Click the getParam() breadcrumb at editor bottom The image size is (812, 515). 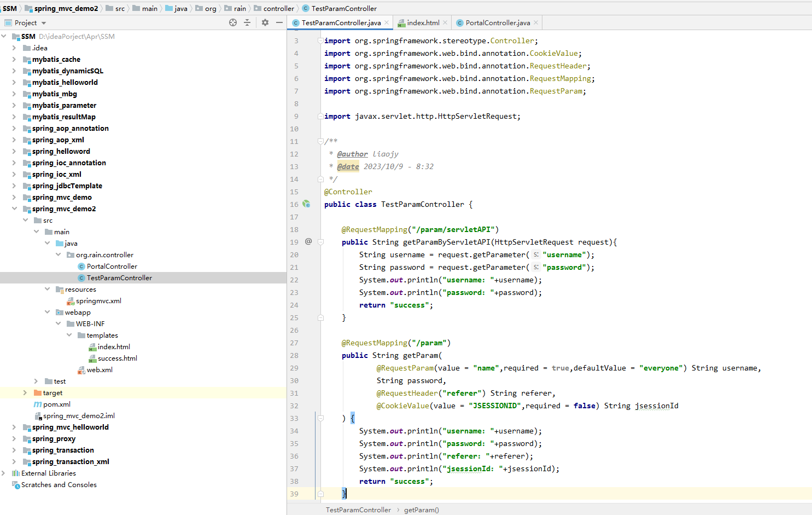(422, 510)
